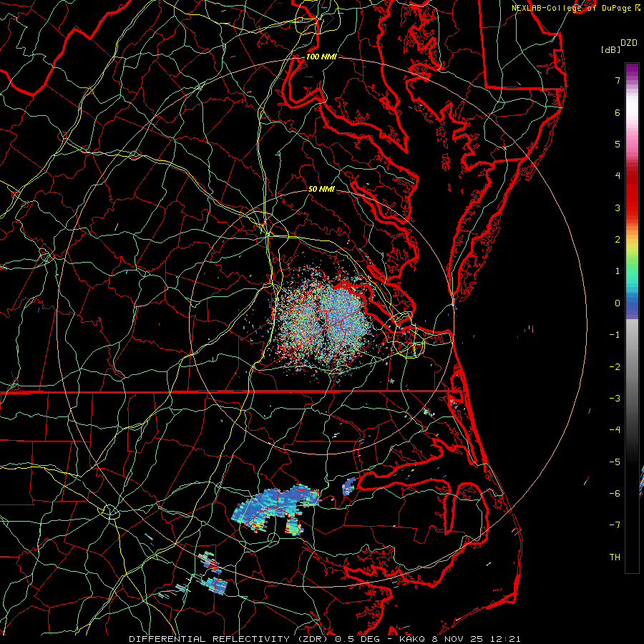Click the 100 NMI range ring label

click(321, 57)
